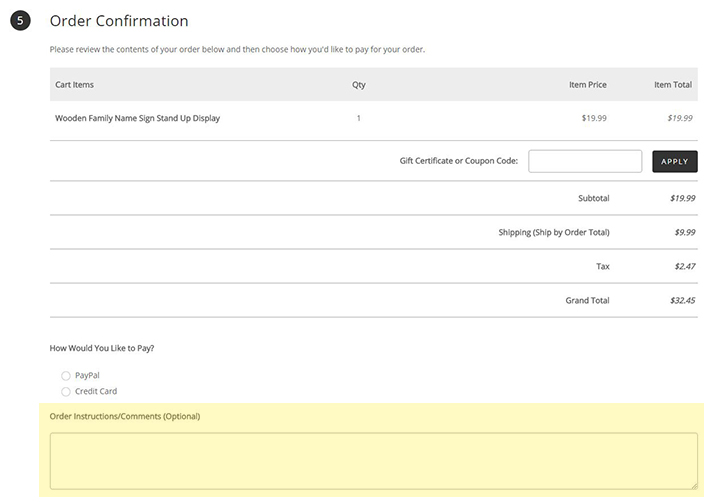The width and height of the screenshot is (720, 502).
Task: Click inside the Order Instructions comments box
Action: point(373,460)
